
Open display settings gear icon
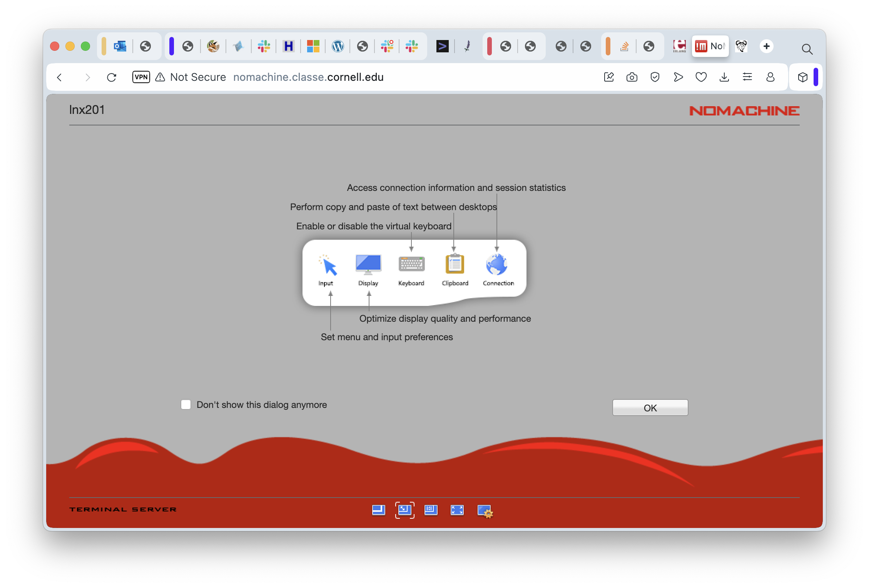click(x=485, y=511)
